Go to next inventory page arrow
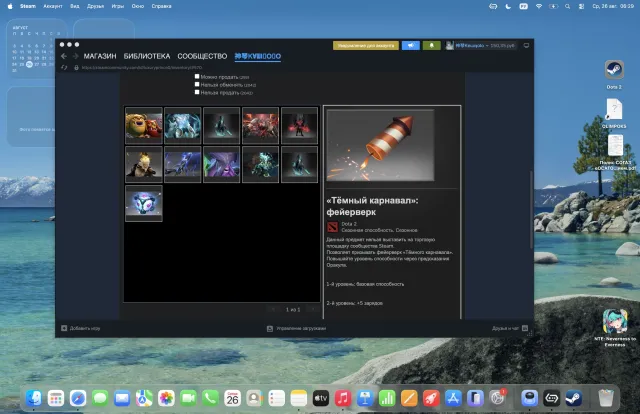Viewport: 640px width, 414px height. point(313,309)
